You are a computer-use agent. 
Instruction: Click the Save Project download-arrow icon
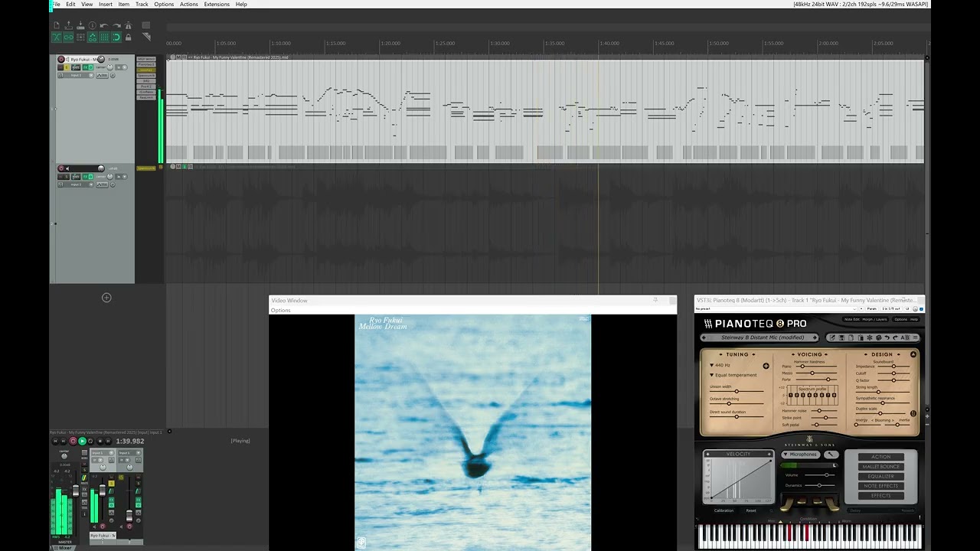(x=80, y=25)
